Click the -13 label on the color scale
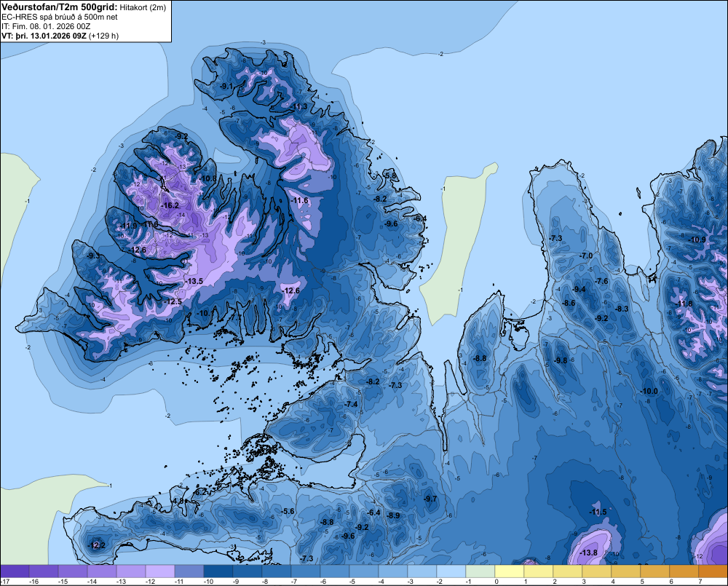Screen dimensions: 728x586 point(121,582)
